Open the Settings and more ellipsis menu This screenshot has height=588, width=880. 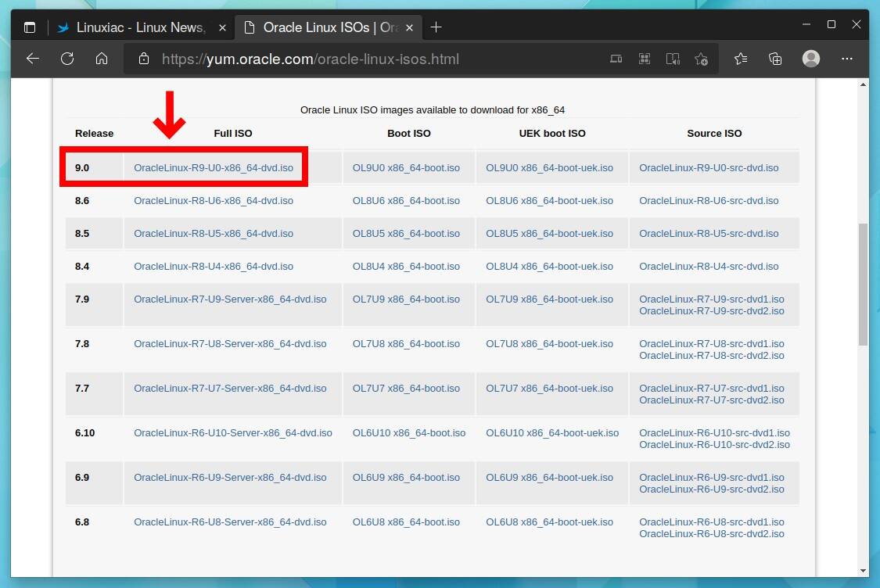tap(847, 59)
